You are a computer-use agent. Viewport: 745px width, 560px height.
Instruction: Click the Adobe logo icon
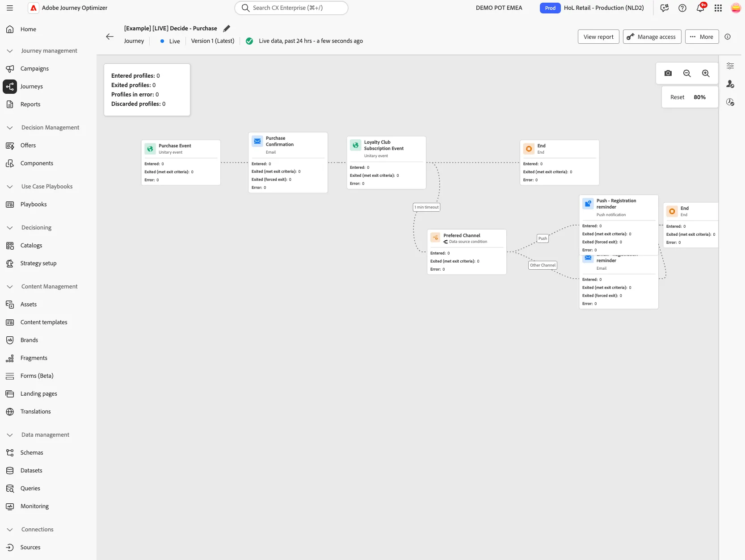[x=34, y=8]
